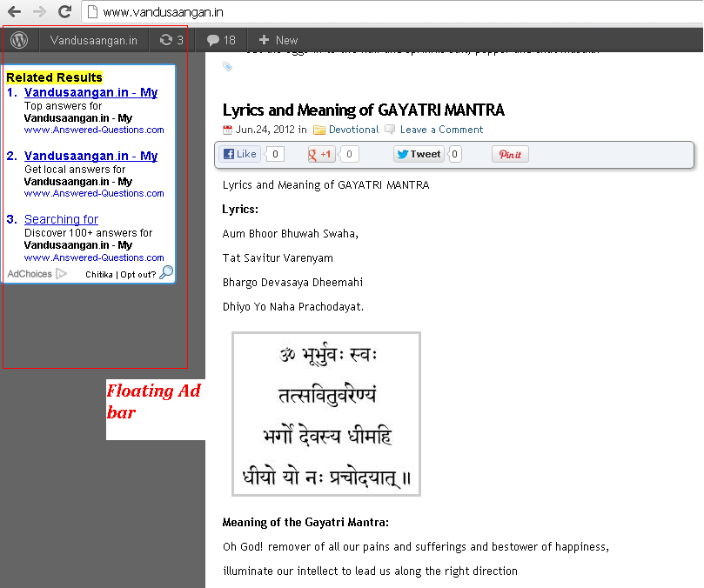Screen dimensions: 704x588
Task: Open the first related result ad link
Action: tap(91, 92)
